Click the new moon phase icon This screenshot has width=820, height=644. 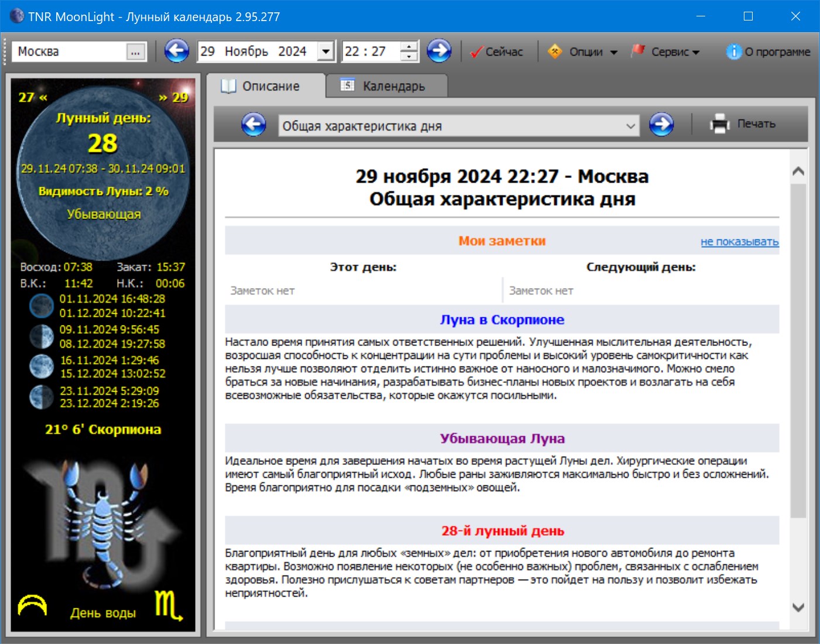pos(42,306)
